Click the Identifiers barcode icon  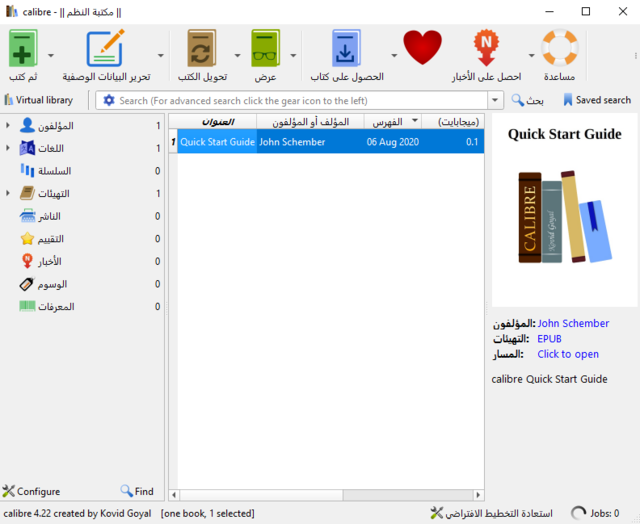pyautogui.click(x=27, y=306)
